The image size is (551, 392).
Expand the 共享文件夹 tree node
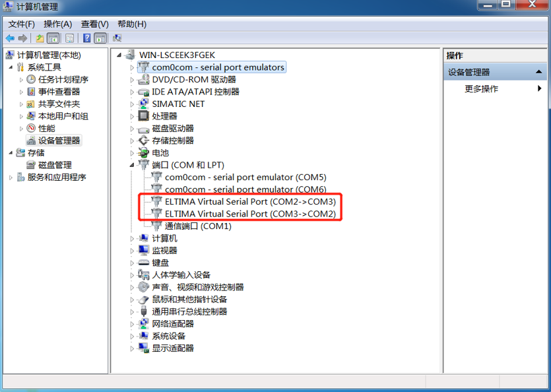21,104
